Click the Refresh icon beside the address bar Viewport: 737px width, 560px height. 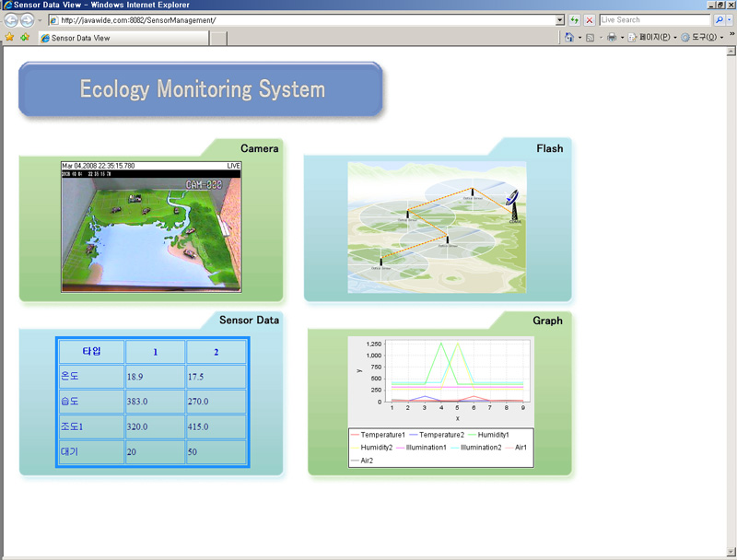tap(574, 19)
